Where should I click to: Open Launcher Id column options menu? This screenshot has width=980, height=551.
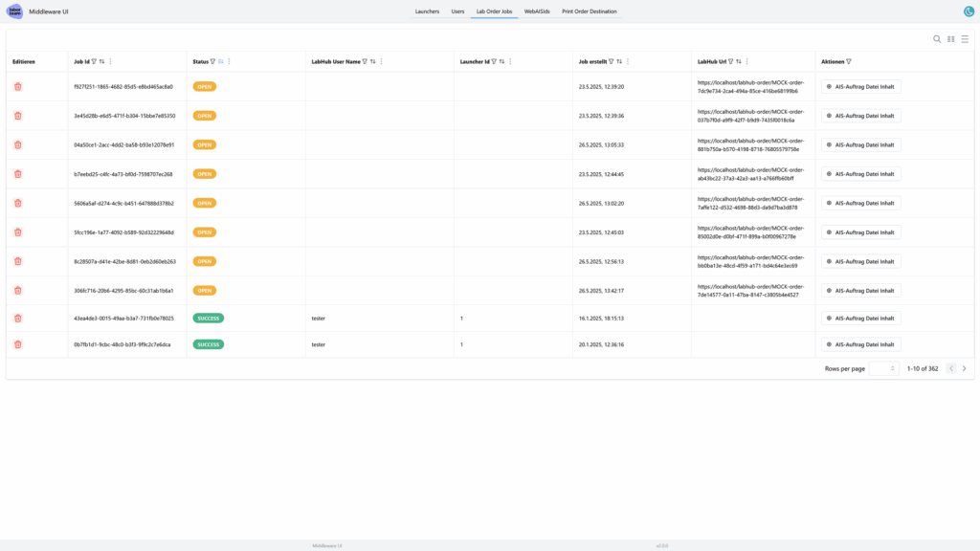tap(511, 62)
